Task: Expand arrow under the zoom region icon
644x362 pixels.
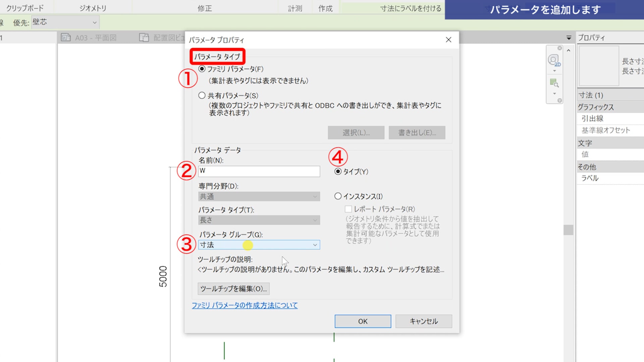Action: [554, 94]
